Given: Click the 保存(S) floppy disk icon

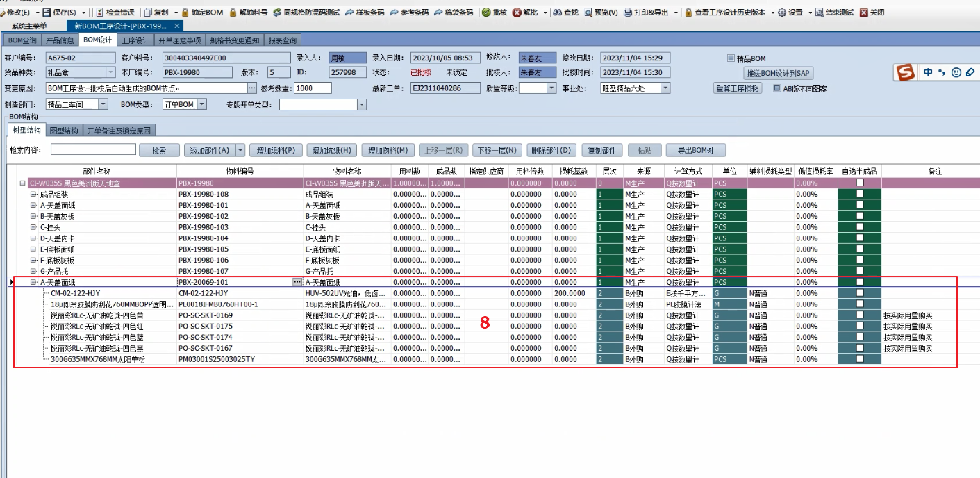Looking at the screenshot, I should click(47, 13).
